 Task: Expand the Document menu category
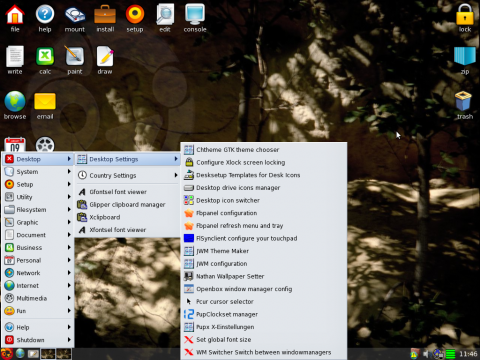(x=38, y=235)
